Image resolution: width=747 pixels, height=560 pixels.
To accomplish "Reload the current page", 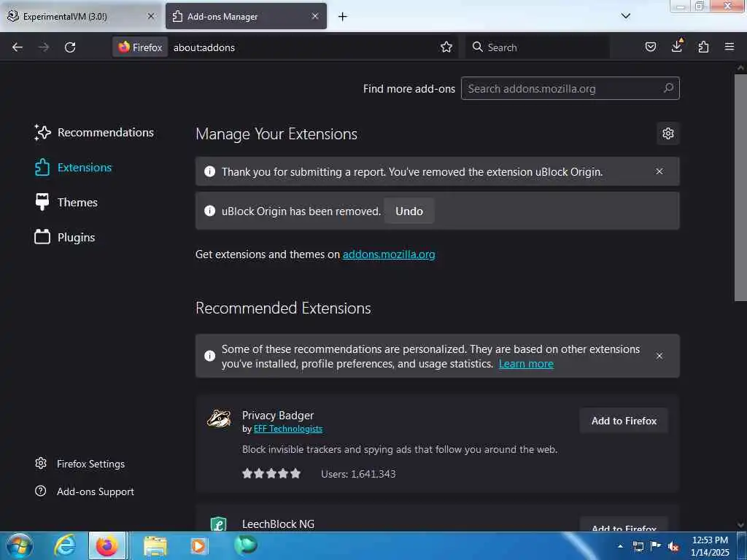I will point(70,47).
